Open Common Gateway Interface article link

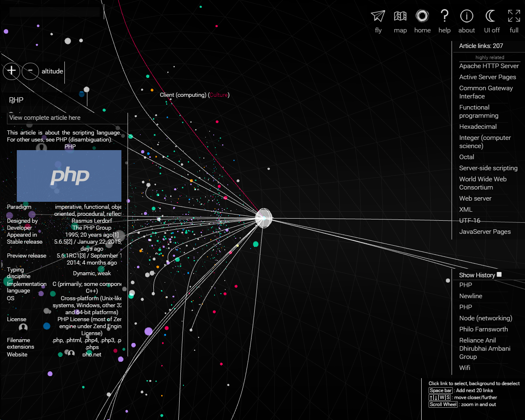coord(486,92)
